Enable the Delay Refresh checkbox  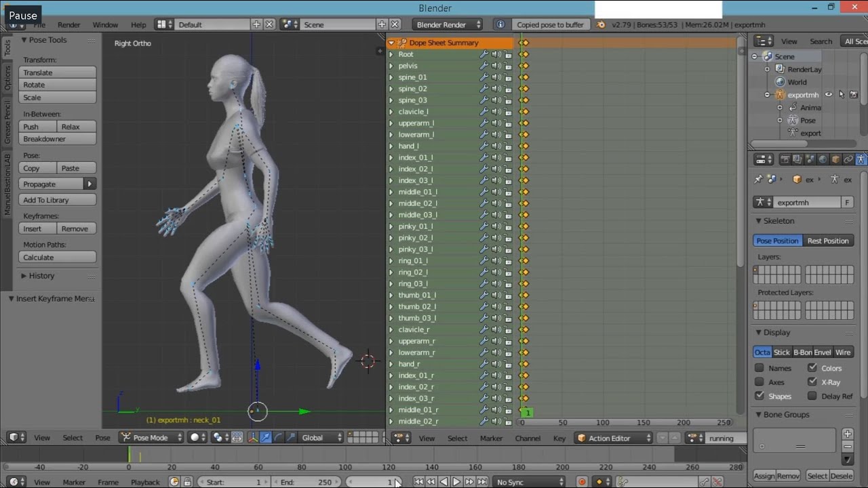click(812, 396)
